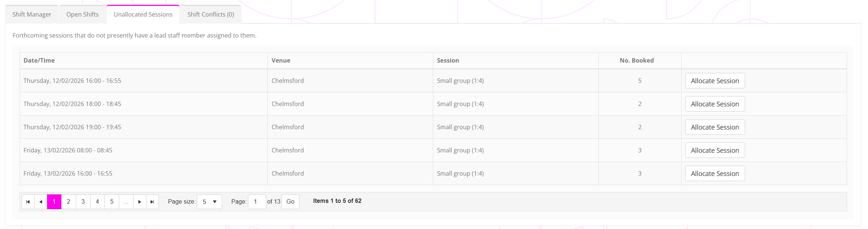
Task: Go to page 3 of sessions
Action: click(x=83, y=202)
